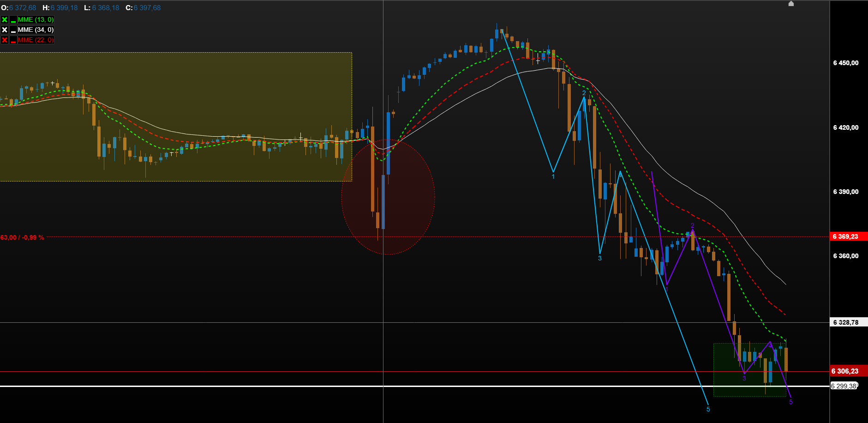Select the red dotted ellipse drawing
This screenshot has height=423, width=868.
388,197
